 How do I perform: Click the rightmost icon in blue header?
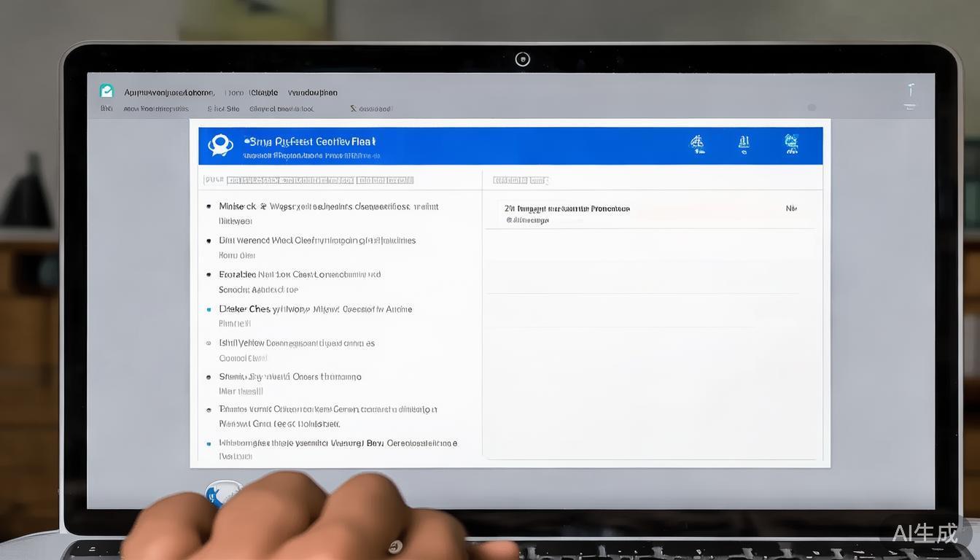791,144
